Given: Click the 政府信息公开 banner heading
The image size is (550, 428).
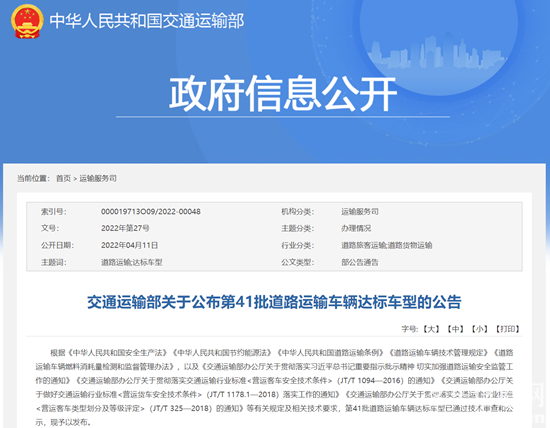Looking at the screenshot, I should tap(283, 93).
